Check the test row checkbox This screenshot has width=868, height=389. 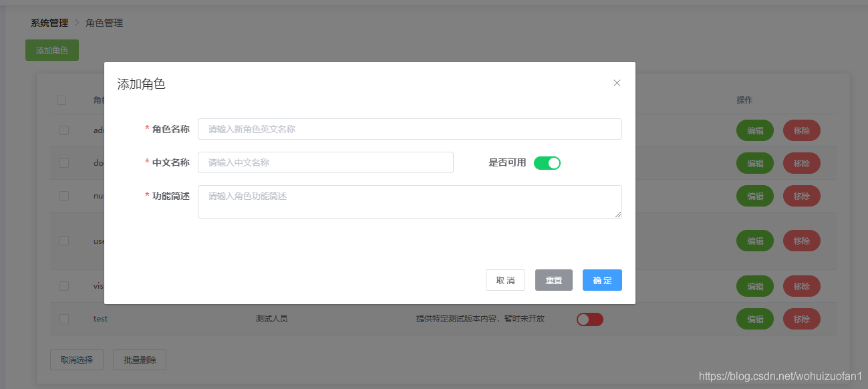point(64,319)
